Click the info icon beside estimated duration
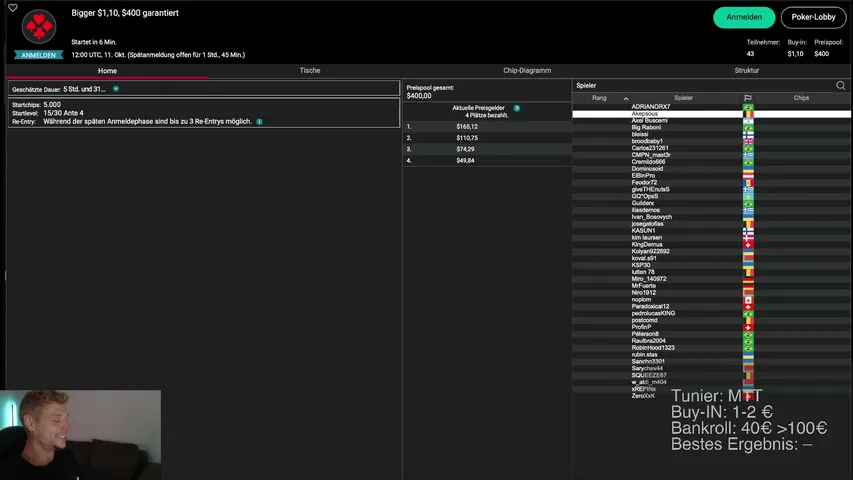 point(116,89)
